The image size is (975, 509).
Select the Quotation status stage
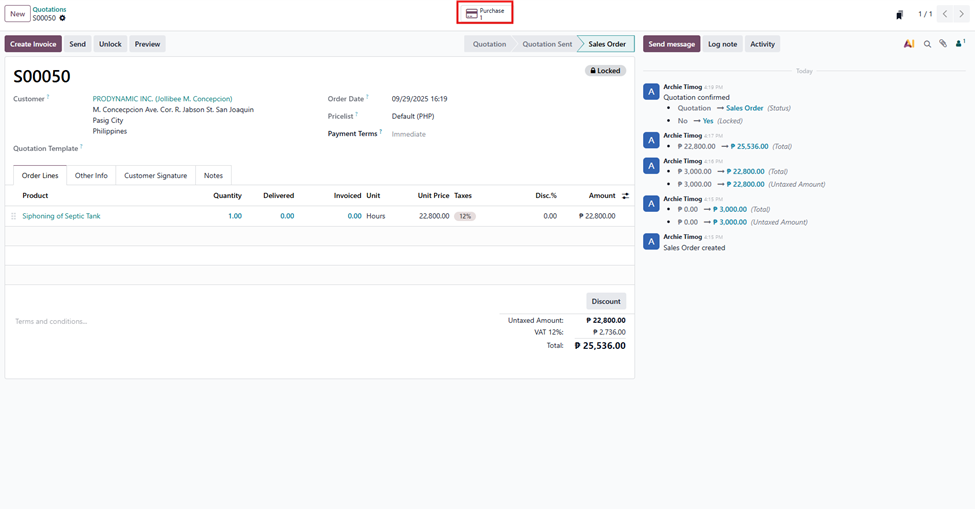pyautogui.click(x=489, y=44)
